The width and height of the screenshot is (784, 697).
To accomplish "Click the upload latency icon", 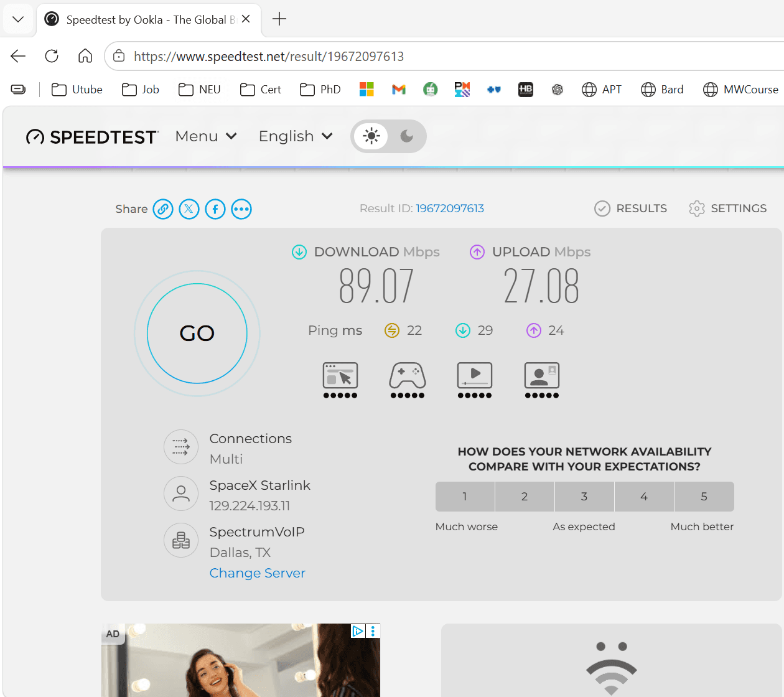I will [x=534, y=330].
